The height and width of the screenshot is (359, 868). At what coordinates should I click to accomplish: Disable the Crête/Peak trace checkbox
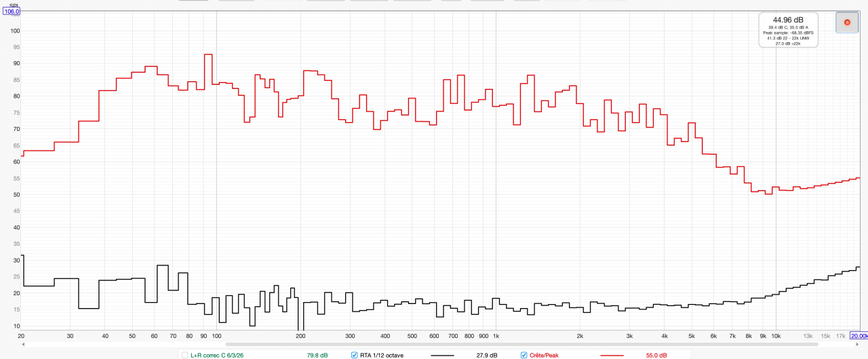pos(524,355)
